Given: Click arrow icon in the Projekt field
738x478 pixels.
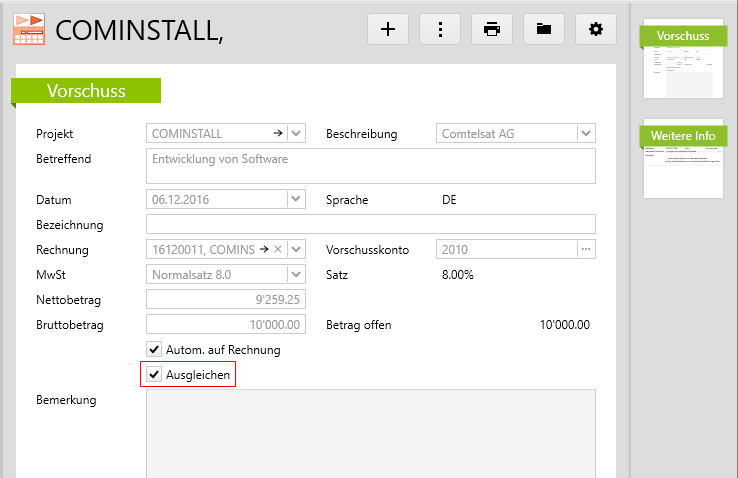Looking at the screenshot, I should [278, 134].
